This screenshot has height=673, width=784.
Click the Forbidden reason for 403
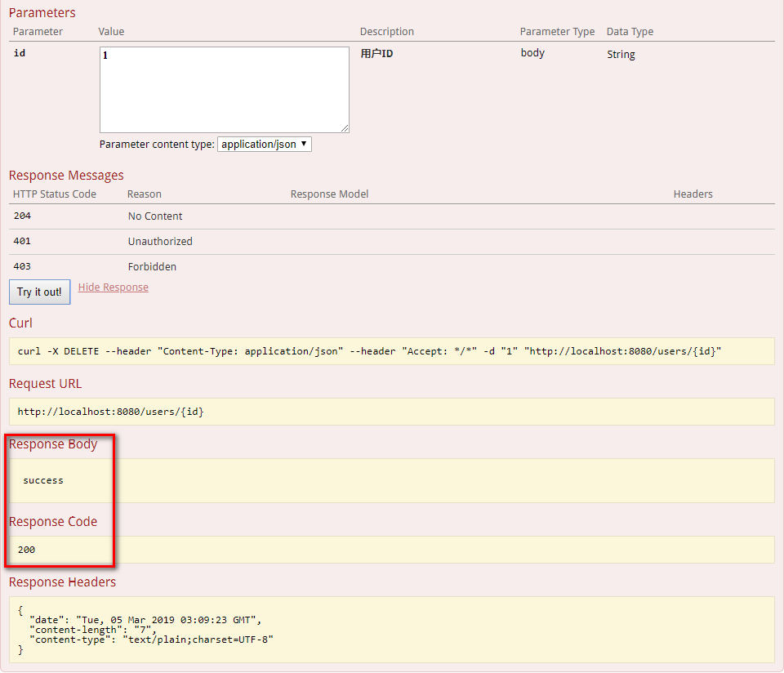(x=152, y=267)
